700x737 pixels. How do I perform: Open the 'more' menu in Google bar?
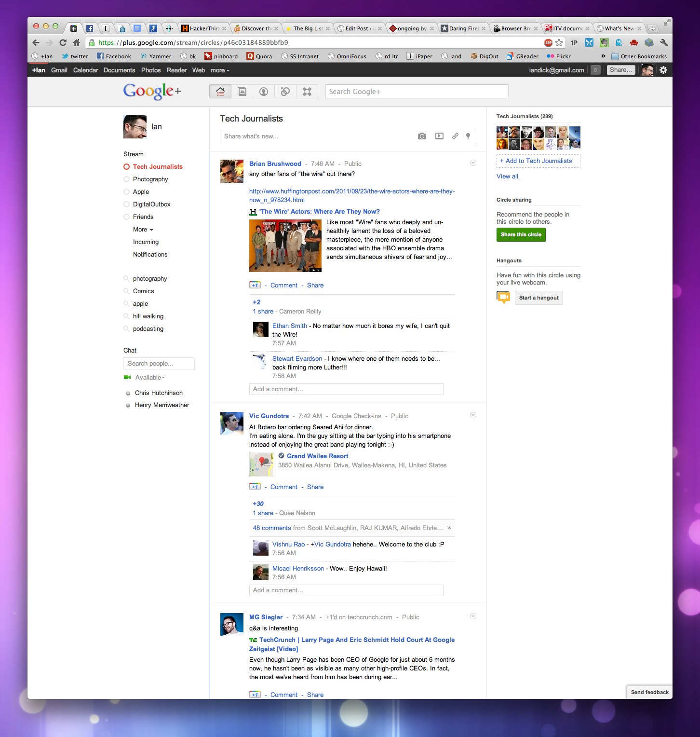coord(220,70)
